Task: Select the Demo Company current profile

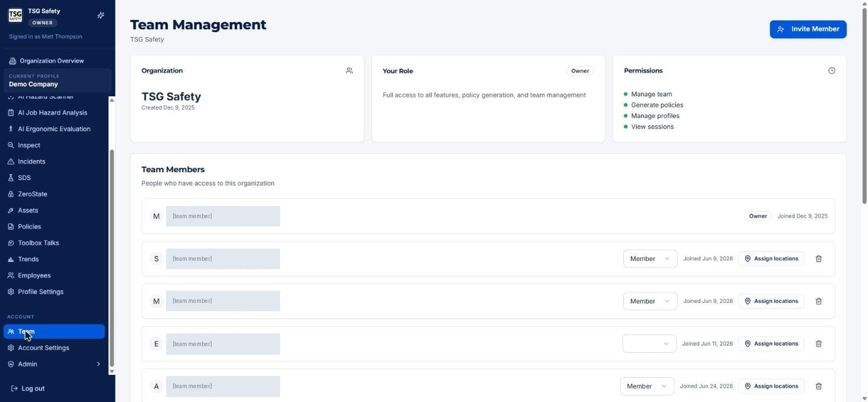Action: click(58, 81)
